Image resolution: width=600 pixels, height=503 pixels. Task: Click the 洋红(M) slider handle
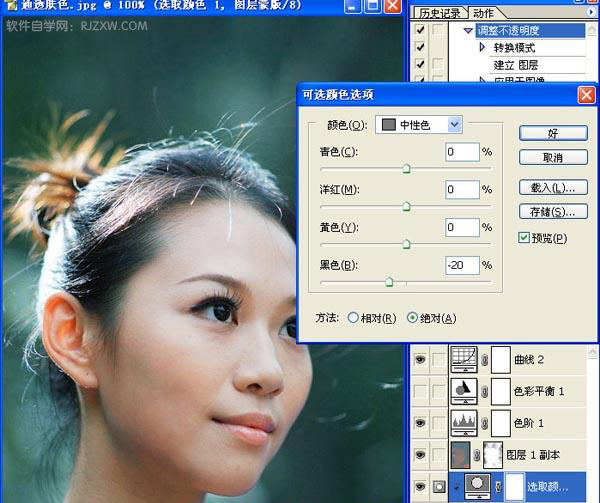click(406, 207)
